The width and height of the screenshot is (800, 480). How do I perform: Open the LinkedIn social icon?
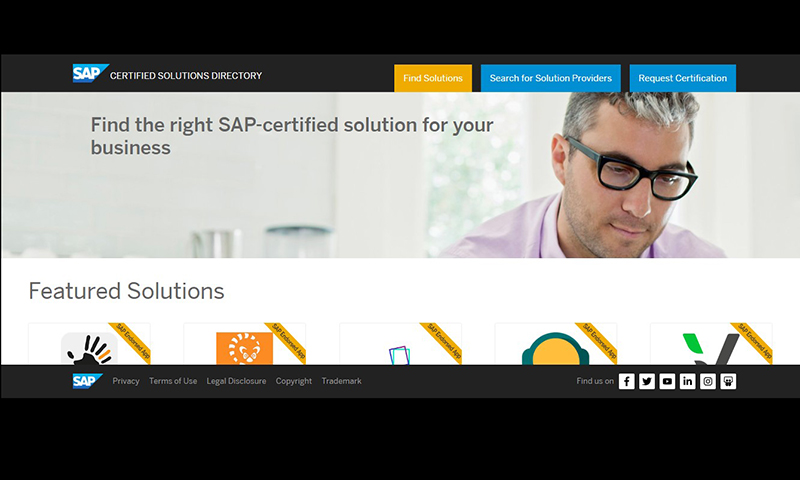click(x=688, y=381)
